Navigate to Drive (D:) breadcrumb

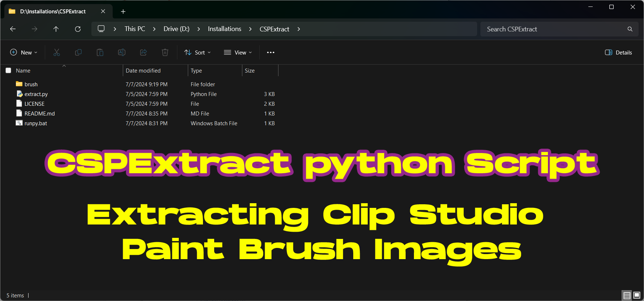[x=176, y=29]
